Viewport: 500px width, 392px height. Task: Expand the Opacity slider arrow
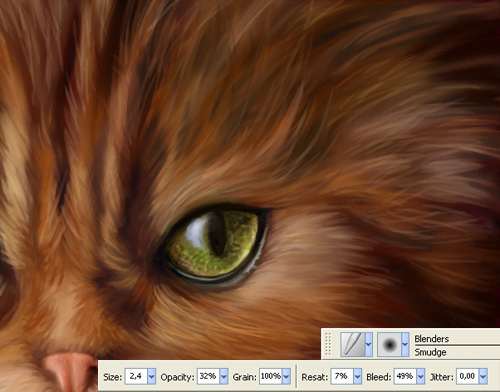pos(224,376)
